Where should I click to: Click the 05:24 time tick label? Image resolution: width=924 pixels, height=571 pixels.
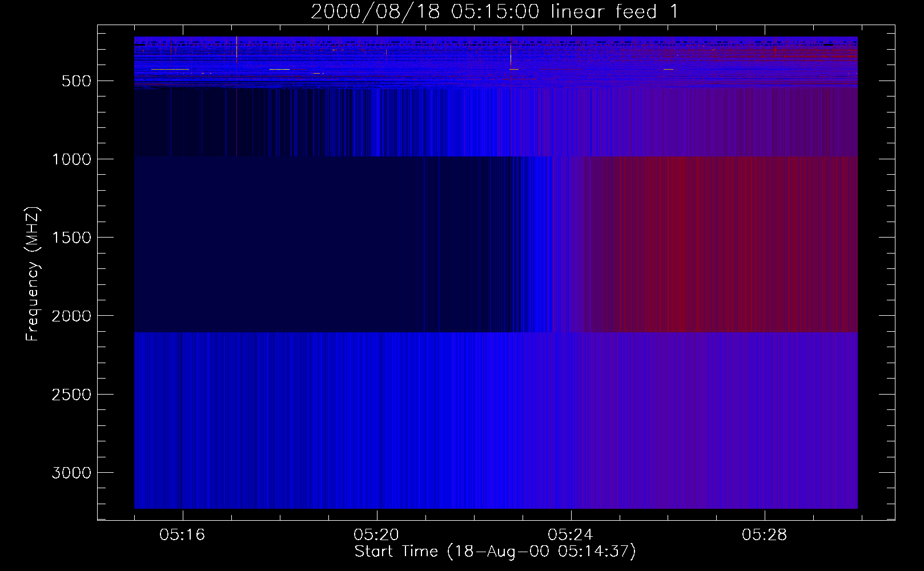(x=571, y=535)
